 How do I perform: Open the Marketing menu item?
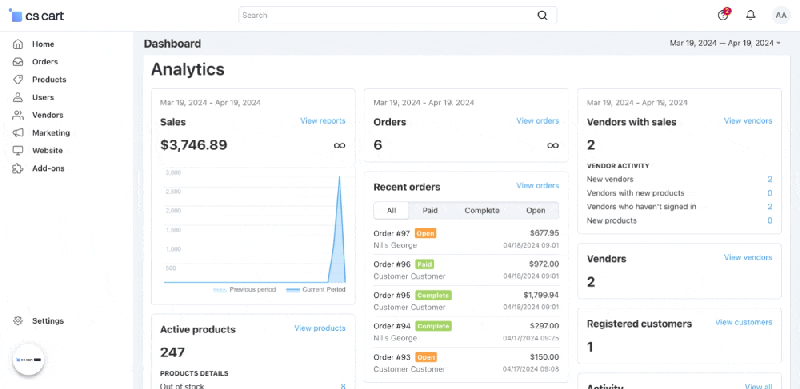click(51, 133)
